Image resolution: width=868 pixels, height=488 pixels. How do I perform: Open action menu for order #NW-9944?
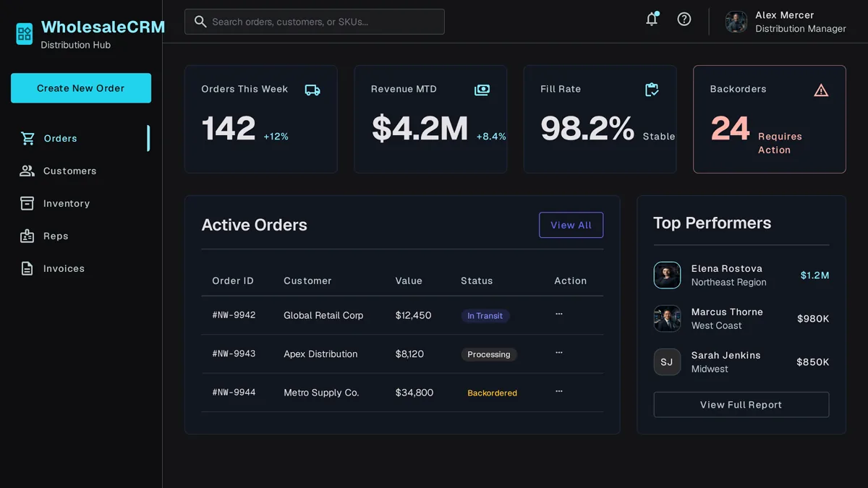[559, 391]
